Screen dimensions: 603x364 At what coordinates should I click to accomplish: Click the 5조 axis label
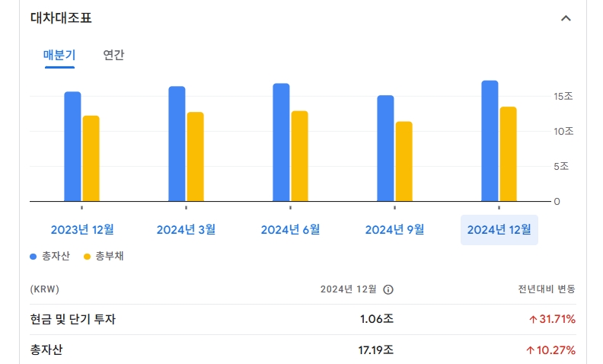pyautogui.click(x=561, y=166)
